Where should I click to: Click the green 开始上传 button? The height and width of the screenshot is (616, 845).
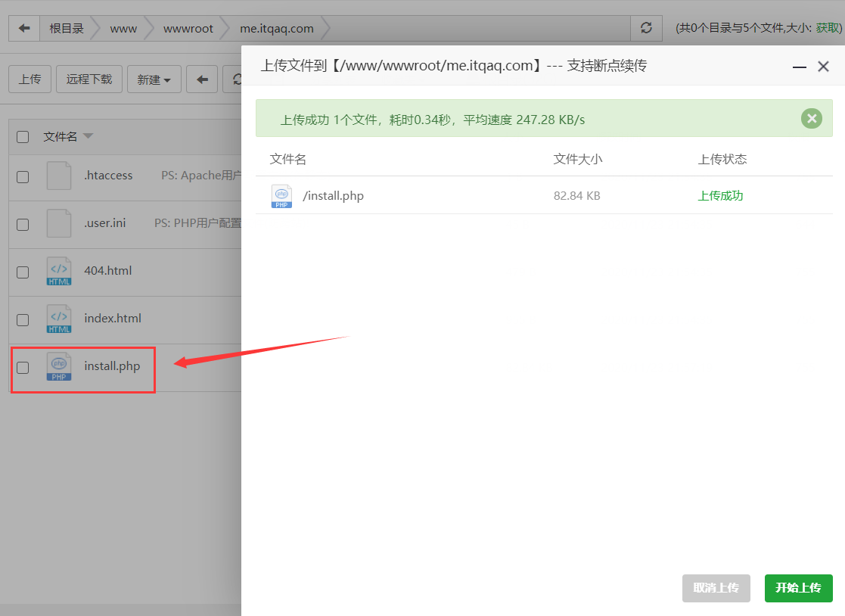(799, 588)
